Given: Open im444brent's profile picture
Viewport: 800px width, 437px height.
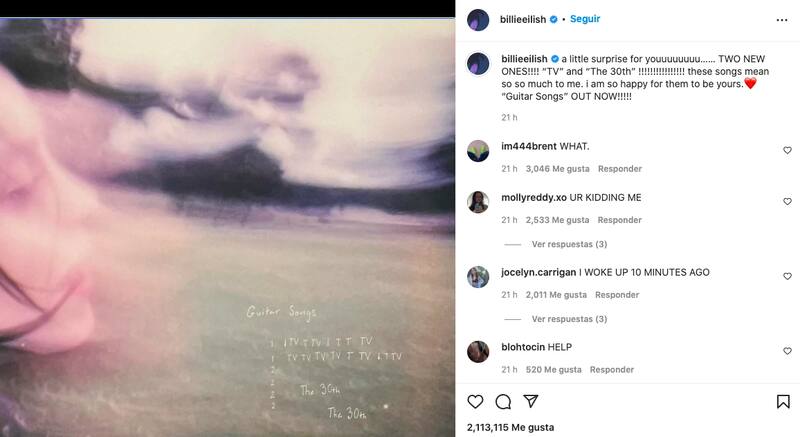Looking at the screenshot, I should (478, 150).
